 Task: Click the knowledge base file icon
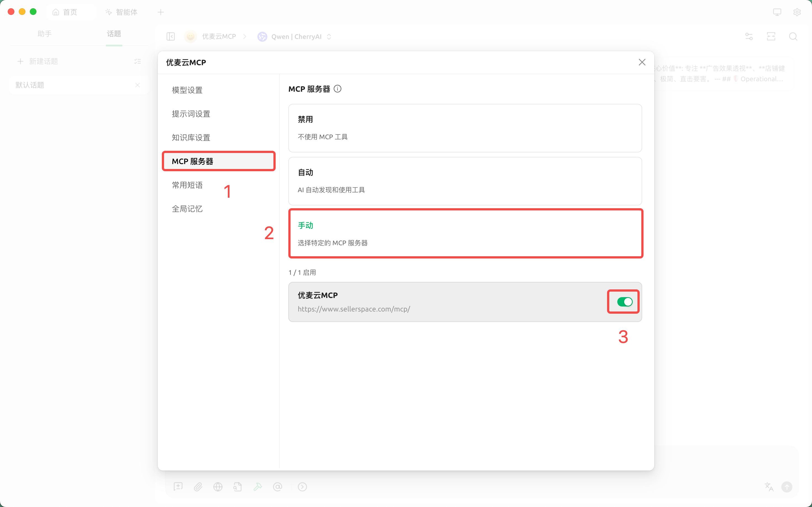(x=238, y=487)
